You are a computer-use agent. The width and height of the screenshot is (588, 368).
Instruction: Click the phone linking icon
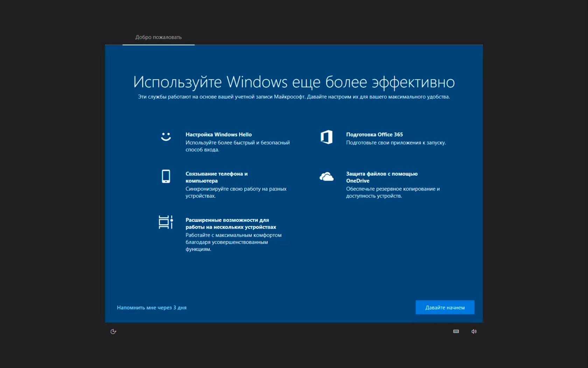(x=166, y=176)
